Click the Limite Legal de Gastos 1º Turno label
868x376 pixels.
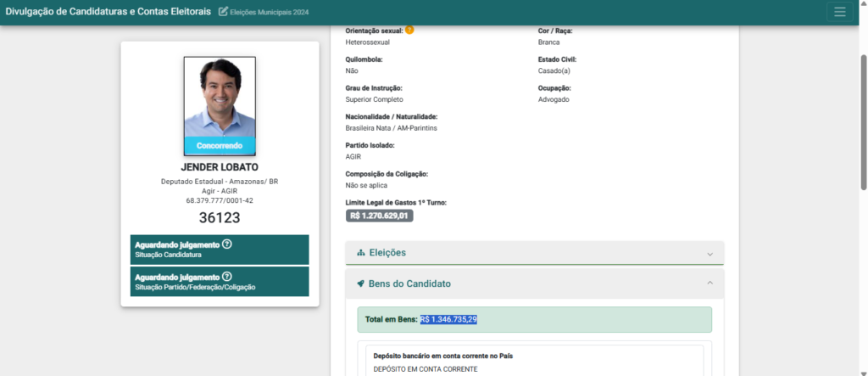[x=396, y=203]
